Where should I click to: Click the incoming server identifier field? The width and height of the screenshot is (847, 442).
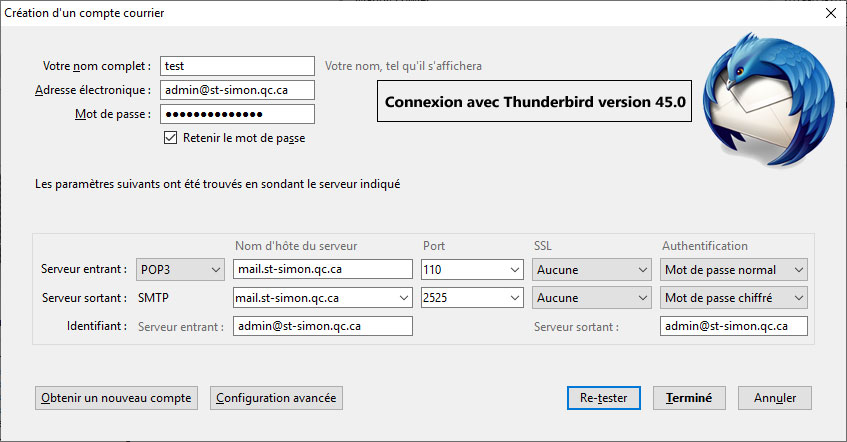click(x=323, y=326)
